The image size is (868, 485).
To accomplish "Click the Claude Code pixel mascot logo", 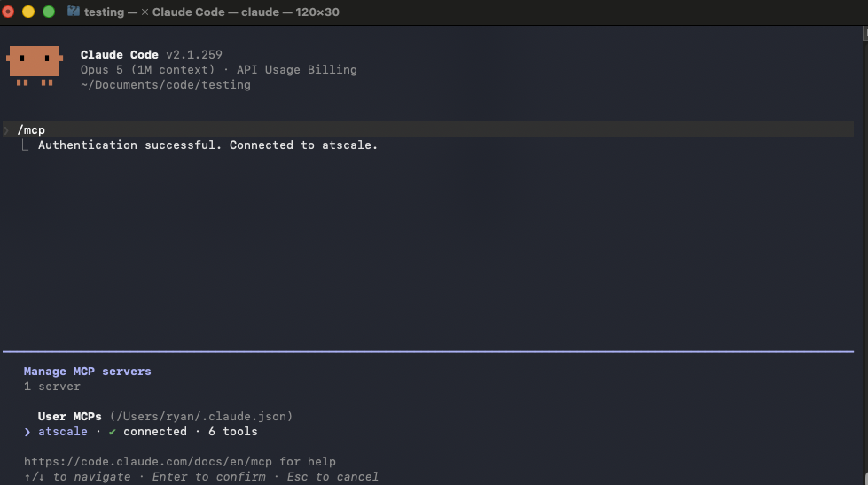I will tap(35, 66).
